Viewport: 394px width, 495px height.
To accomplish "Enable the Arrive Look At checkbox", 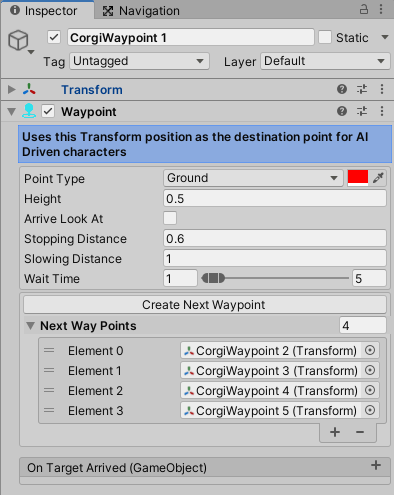I will point(170,218).
